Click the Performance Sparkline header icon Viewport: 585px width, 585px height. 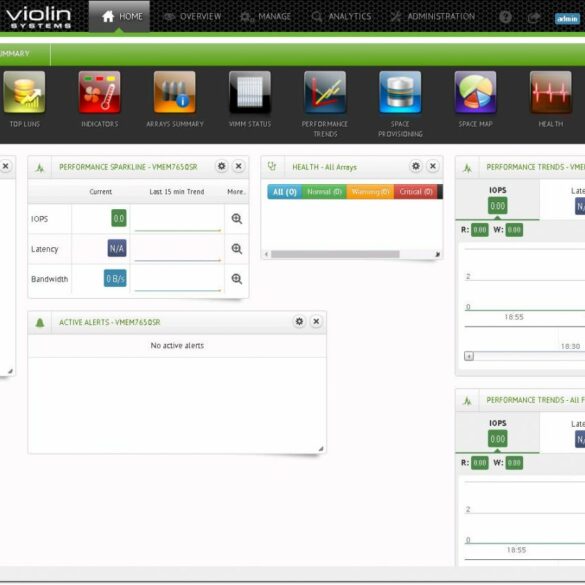tap(40, 168)
